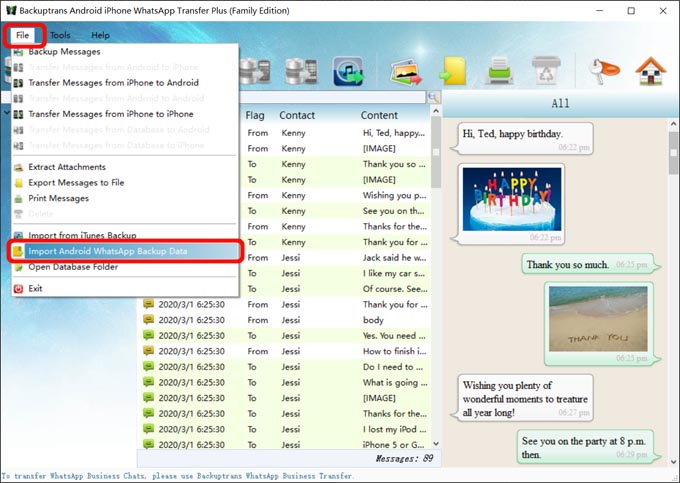Select row with content 'I lost my iPod ...'
Viewport: 680px width, 483px height.
point(284,430)
